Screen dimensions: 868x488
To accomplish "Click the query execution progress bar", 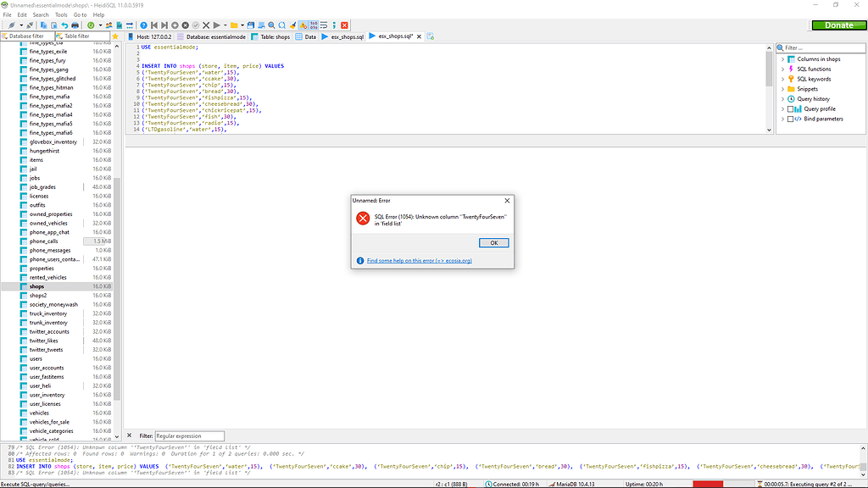I will (708, 480).
